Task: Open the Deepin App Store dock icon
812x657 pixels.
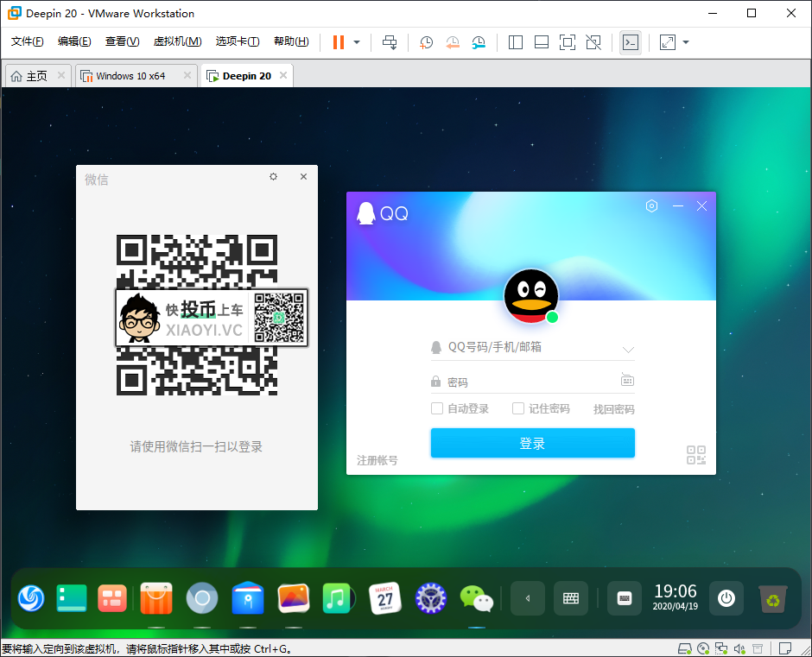Action: 156,598
